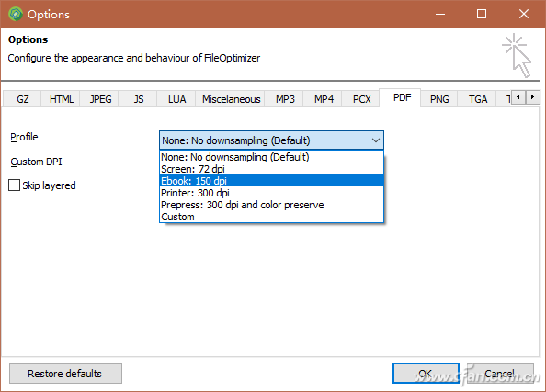The width and height of the screenshot is (546, 392).
Task: Confirm settings with the OK button
Action: 426,374
